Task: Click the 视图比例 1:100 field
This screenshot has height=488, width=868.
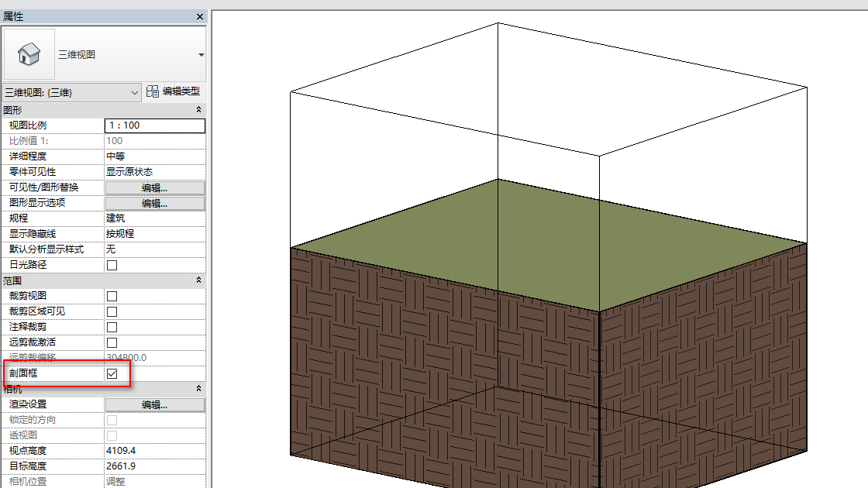Action: click(x=154, y=125)
